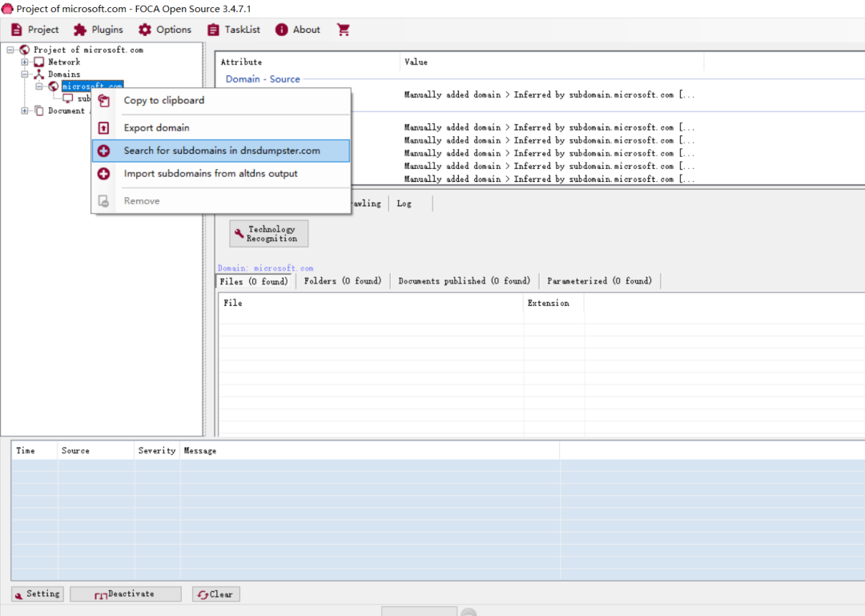
Task: Select Import subdomains from altdns output
Action: (221, 174)
